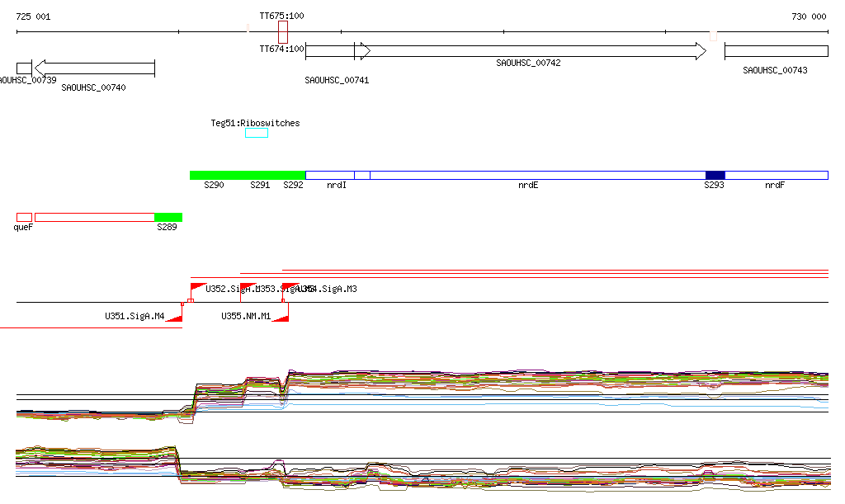Select the SAOUHSC_00743 gene box

[776, 51]
